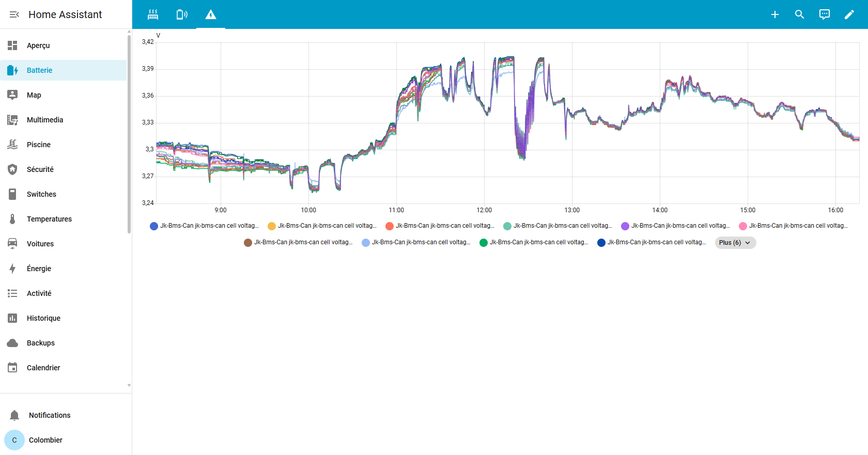Open the heating radiator dashboard tab
The height and width of the screenshot is (455, 868).
pos(153,14)
